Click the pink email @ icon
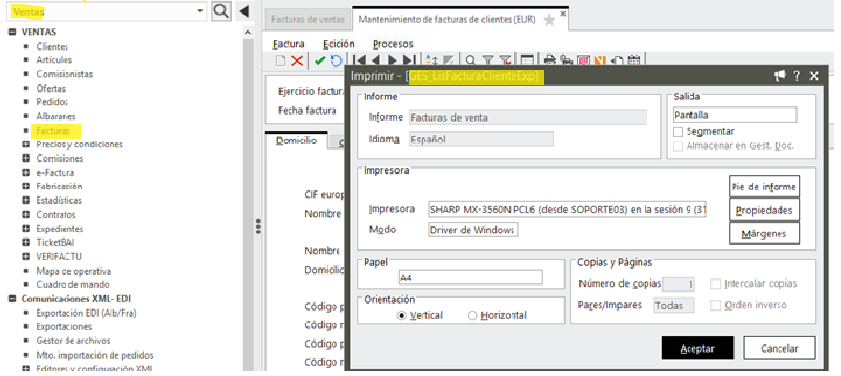Image resolution: width=841 pixels, height=376 pixels. (x=584, y=60)
